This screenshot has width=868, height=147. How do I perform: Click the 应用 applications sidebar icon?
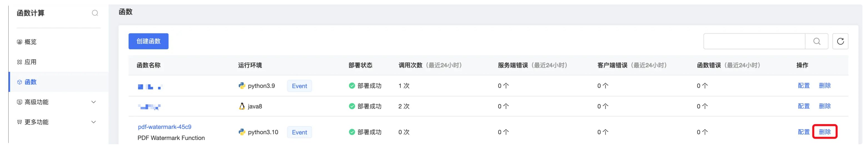[x=19, y=62]
